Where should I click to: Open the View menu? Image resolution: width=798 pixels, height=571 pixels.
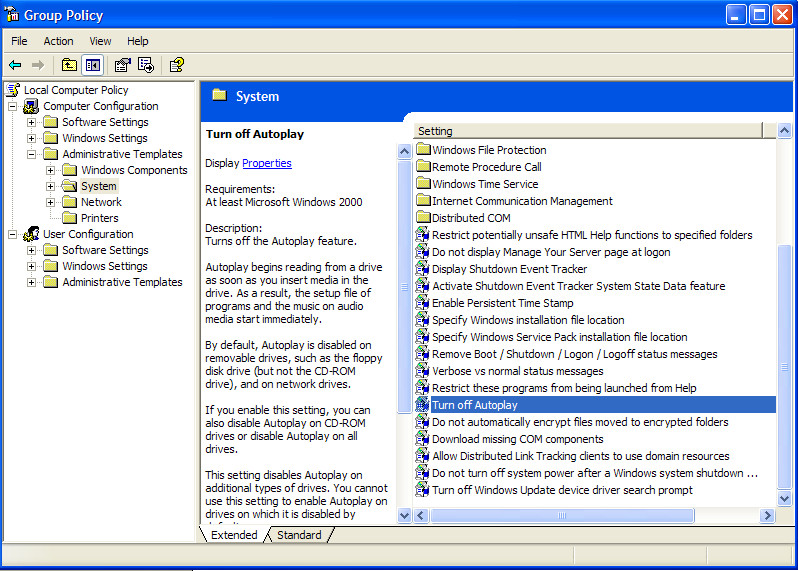point(100,41)
